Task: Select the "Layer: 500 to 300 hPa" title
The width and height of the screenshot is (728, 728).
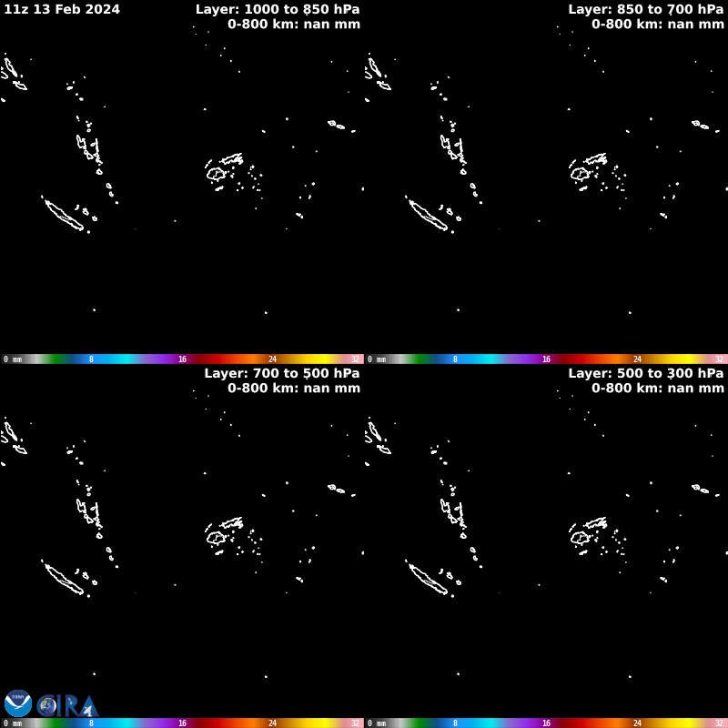Action: pyautogui.click(x=646, y=373)
